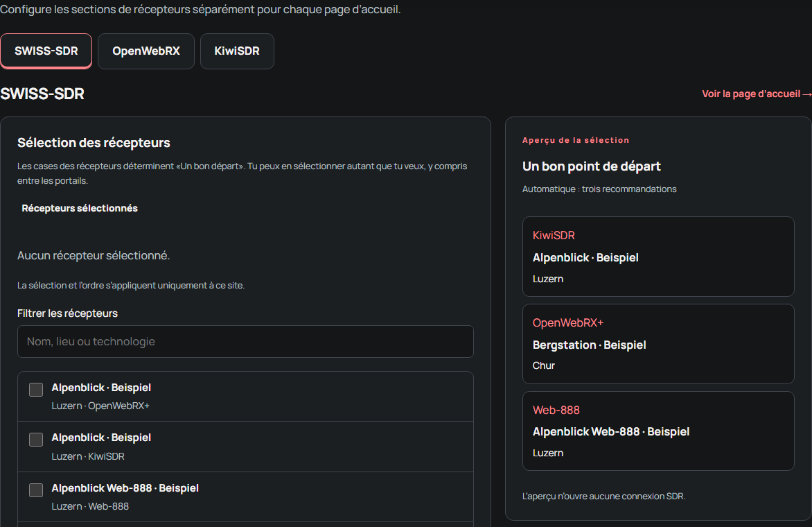The image size is (812, 527).
Task: Click 'L'aperçu n'ouvre aucune connexion SDR.' note
Action: coord(604,496)
